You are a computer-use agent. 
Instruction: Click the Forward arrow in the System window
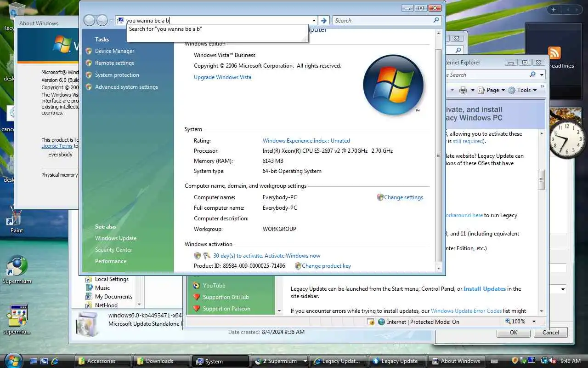point(102,20)
